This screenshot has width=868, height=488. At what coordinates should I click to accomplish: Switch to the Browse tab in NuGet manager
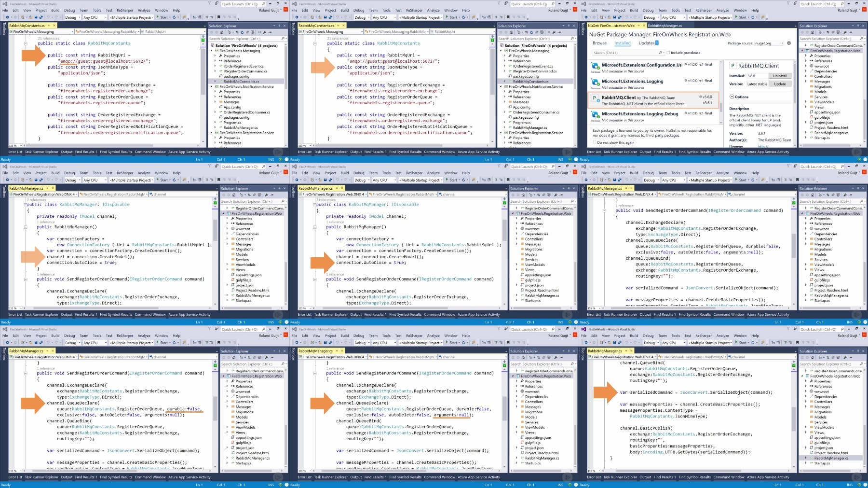click(x=599, y=43)
